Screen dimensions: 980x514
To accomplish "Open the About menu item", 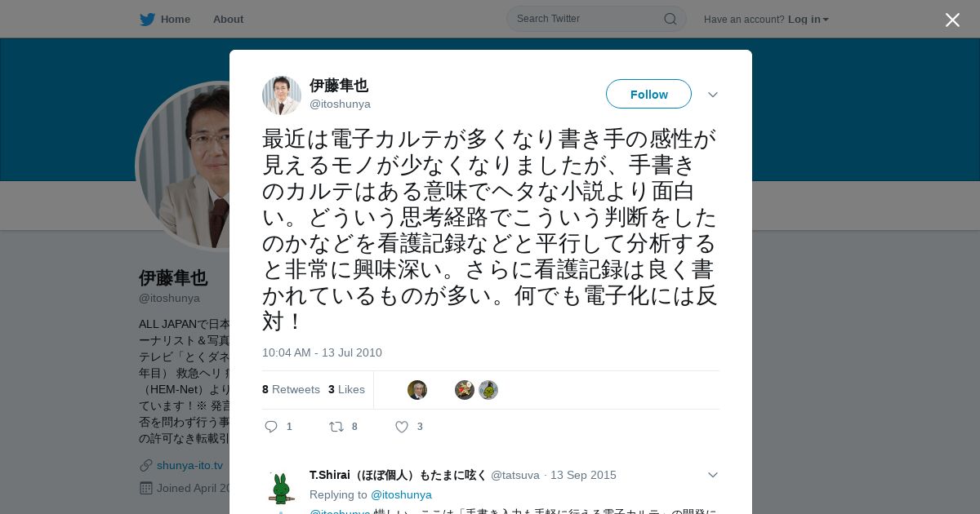I will [228, 19].
